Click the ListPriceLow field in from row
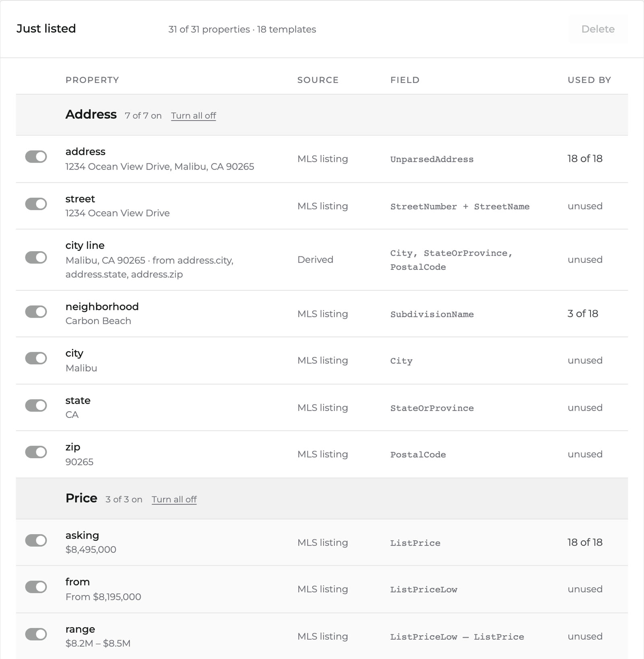The width and height of the screenshot is (644, 659). point(423,590)
